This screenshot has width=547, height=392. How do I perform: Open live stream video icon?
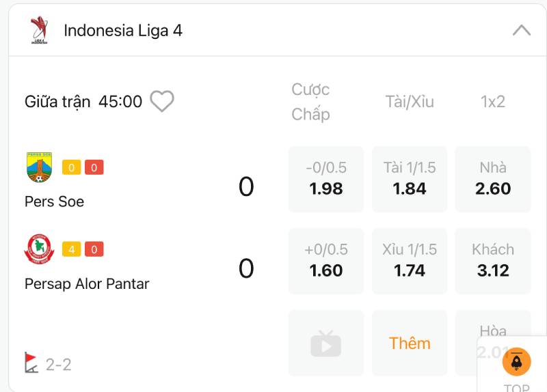point(325,344)
